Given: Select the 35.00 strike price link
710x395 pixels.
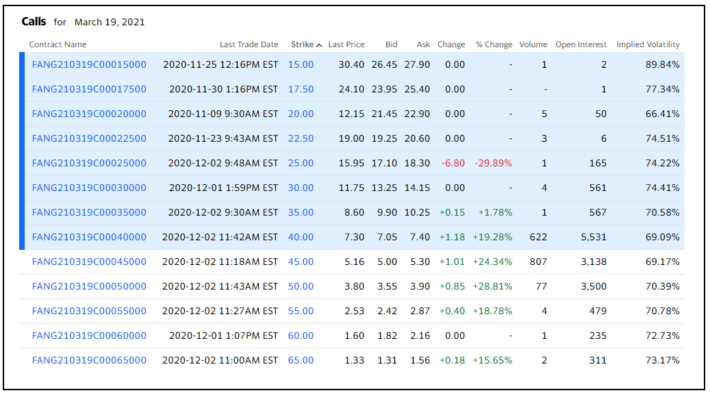Looking at the screenshot, I should click(x=301, y=212).
